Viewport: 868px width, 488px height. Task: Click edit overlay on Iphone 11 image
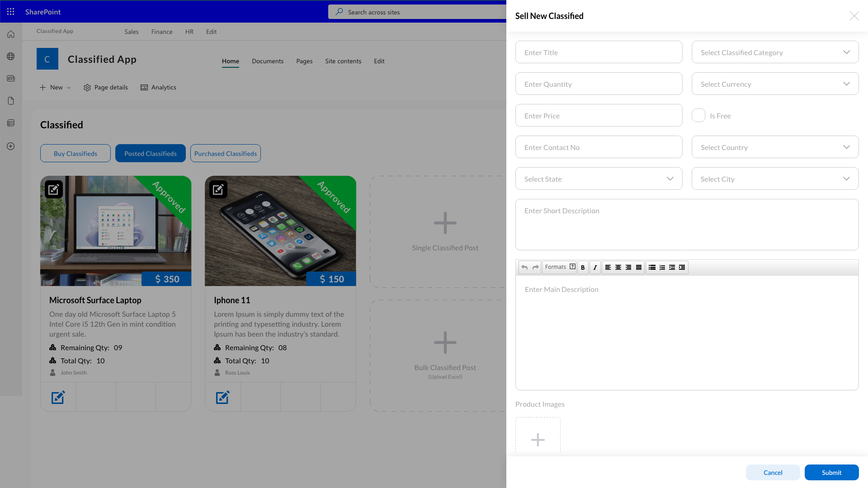(218, 189)
